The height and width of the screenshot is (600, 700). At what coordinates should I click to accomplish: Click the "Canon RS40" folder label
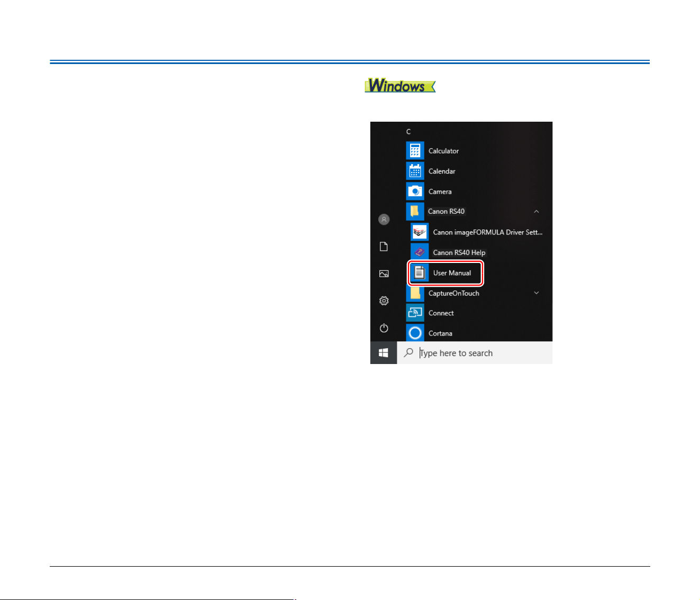click(x=446, y=211)
